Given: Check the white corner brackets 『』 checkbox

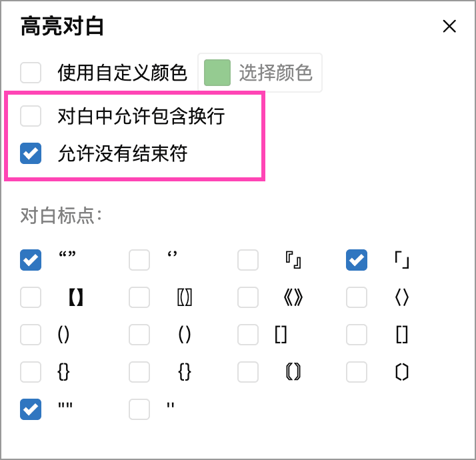Looking at the screenshot, I should tap(248, 260).
